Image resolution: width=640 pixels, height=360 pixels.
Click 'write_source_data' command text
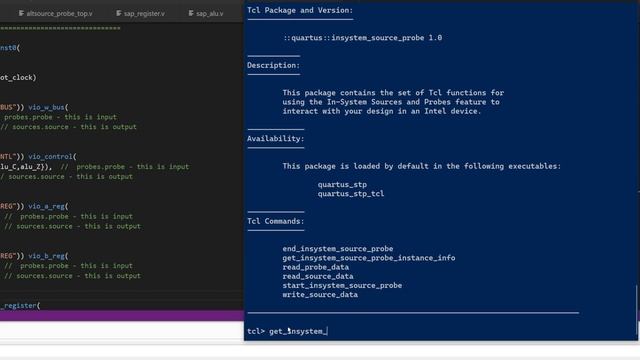click(320, 294)
